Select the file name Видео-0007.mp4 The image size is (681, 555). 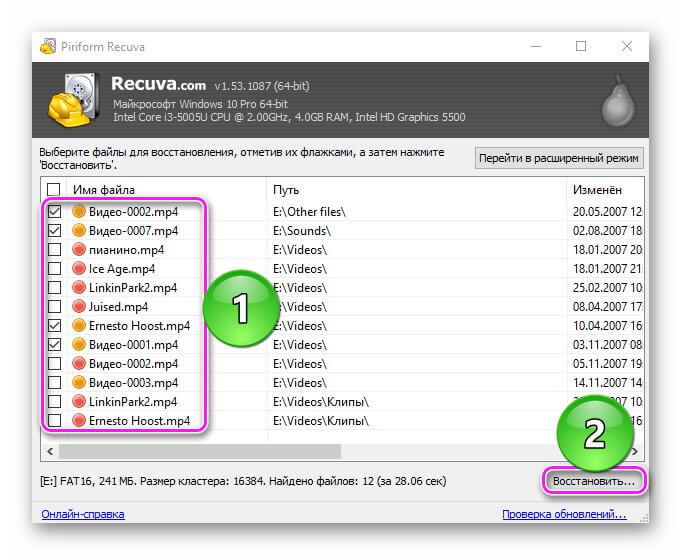(133, 231)
